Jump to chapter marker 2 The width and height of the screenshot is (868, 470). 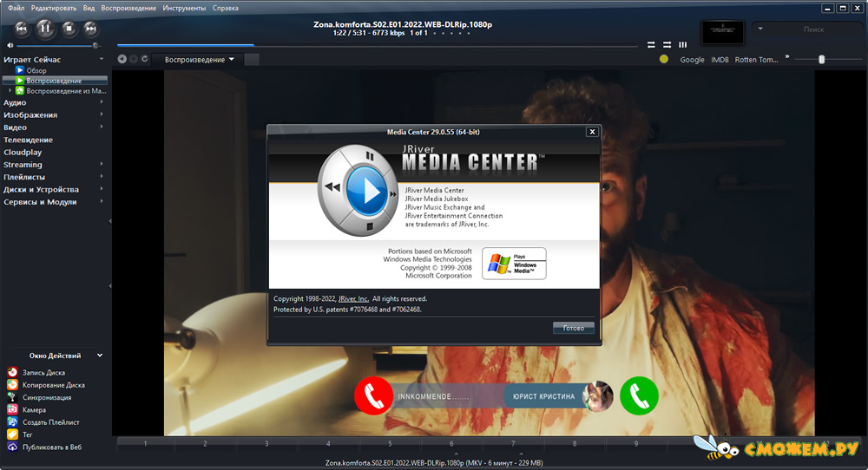coord(205,443)
